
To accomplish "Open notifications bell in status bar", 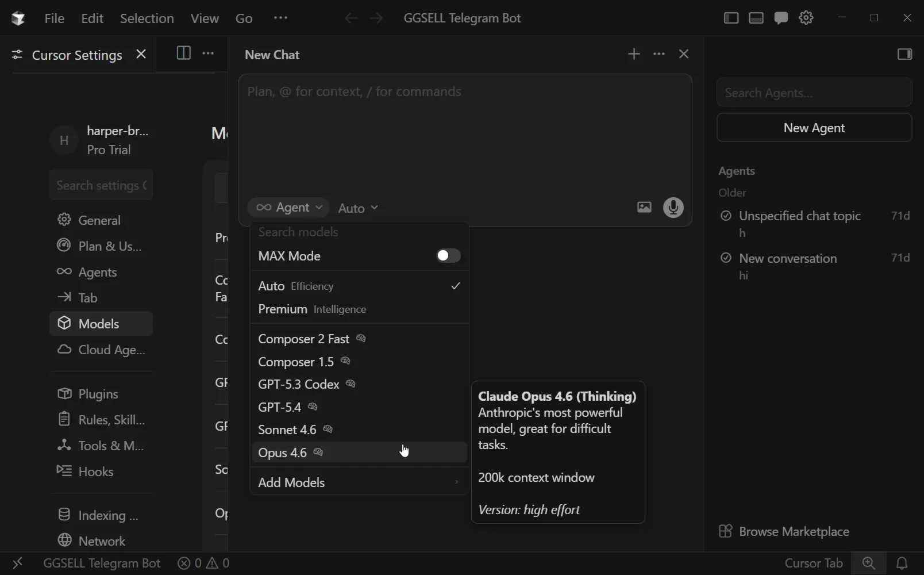I will click(902, 563).
